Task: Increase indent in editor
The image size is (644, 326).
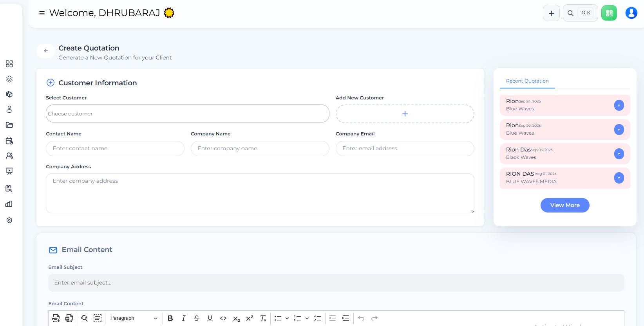Action: (x=346, y=318)
